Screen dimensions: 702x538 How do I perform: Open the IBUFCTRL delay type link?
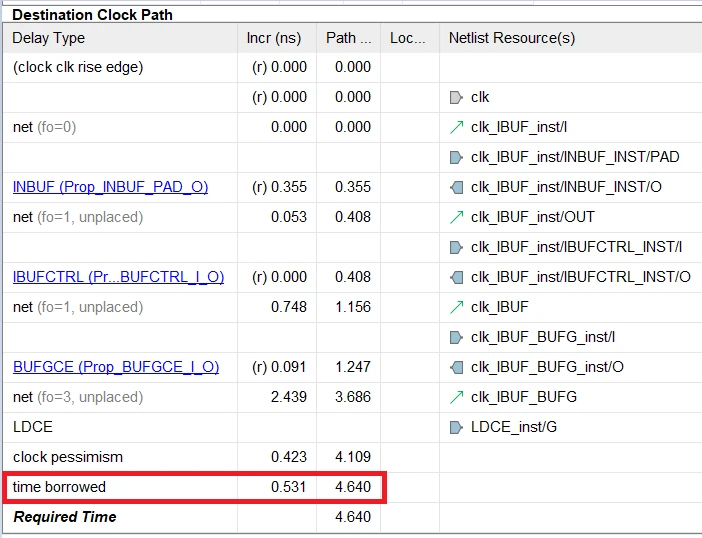coord(118,277)
